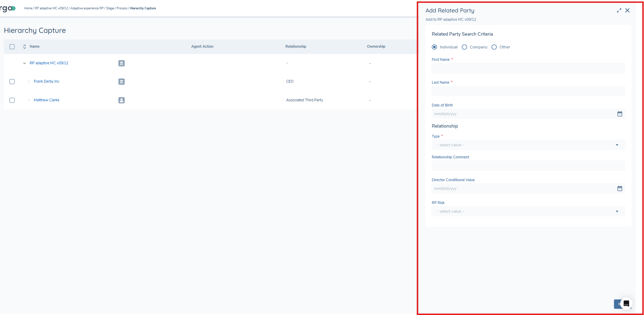The width and height of the screenshot is (644, 315).
Task: Collapse the RP adaptive MC v09/12 tree row
Action: pos(25,63)
